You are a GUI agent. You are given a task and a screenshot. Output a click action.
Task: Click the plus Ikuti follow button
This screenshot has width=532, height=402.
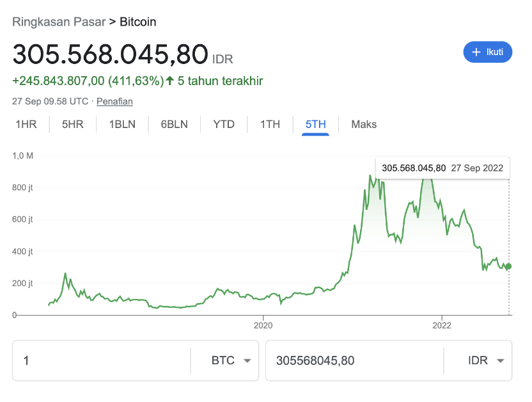pos(487,52)
